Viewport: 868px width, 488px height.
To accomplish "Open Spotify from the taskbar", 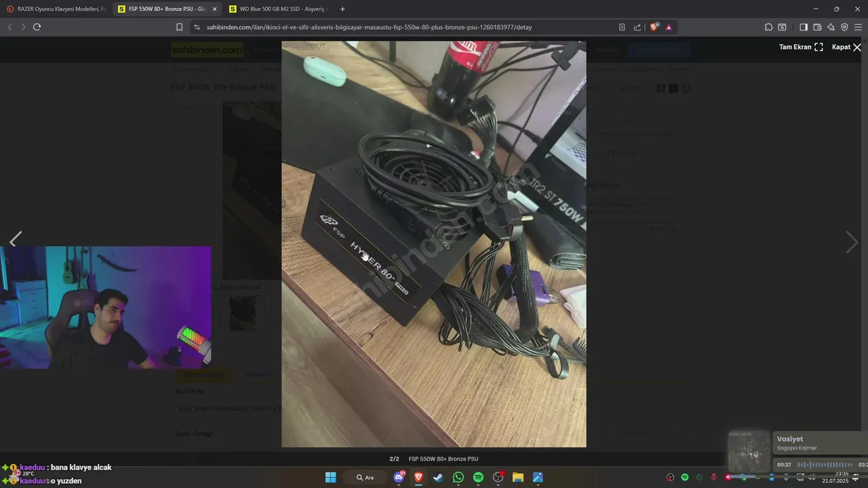I will click(x=478, y=477).
